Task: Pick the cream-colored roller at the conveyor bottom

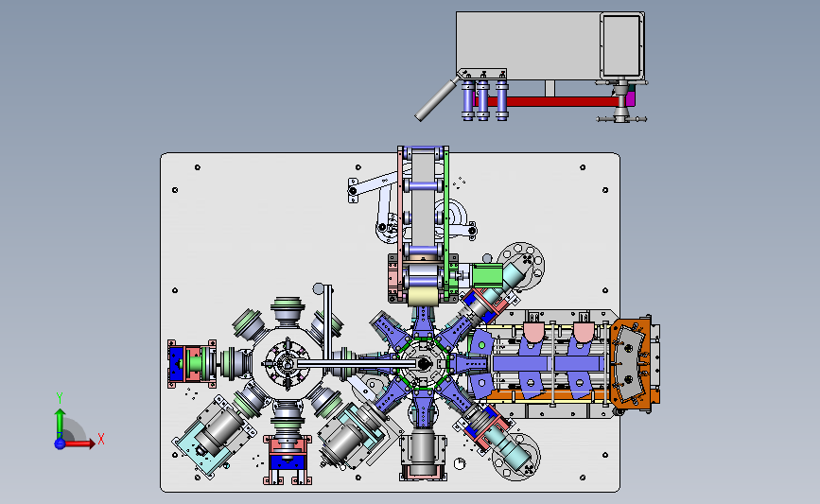Action: click(424, 297)
